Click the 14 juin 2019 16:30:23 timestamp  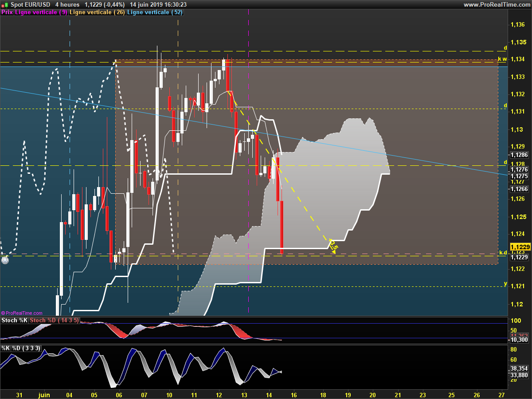coord(158,4)
